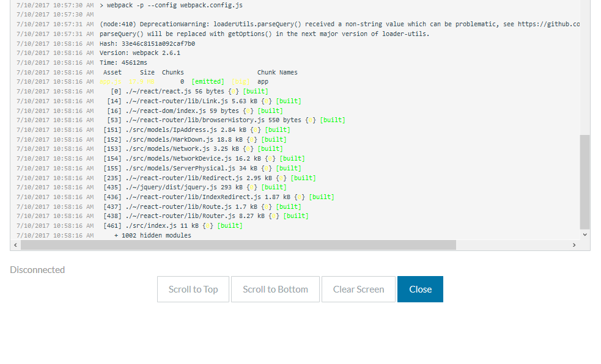
Task: Click the browserHistory.js module line
Action: (226, 120)
